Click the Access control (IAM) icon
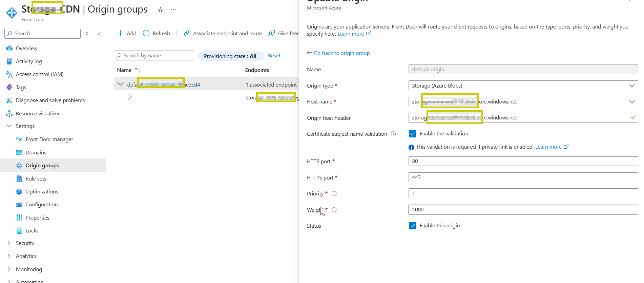Viewport: 644px width, 283px height. 9,74
